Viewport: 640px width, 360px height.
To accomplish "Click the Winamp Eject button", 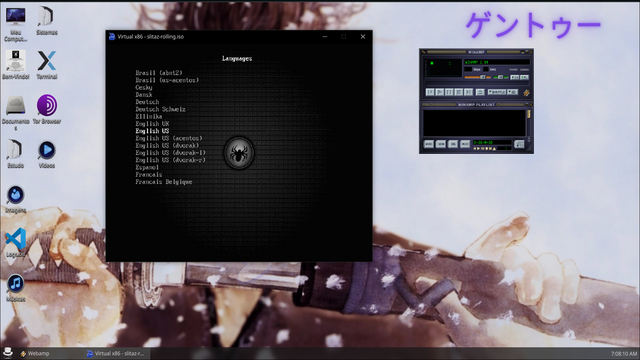I will (x=480, y=92).
